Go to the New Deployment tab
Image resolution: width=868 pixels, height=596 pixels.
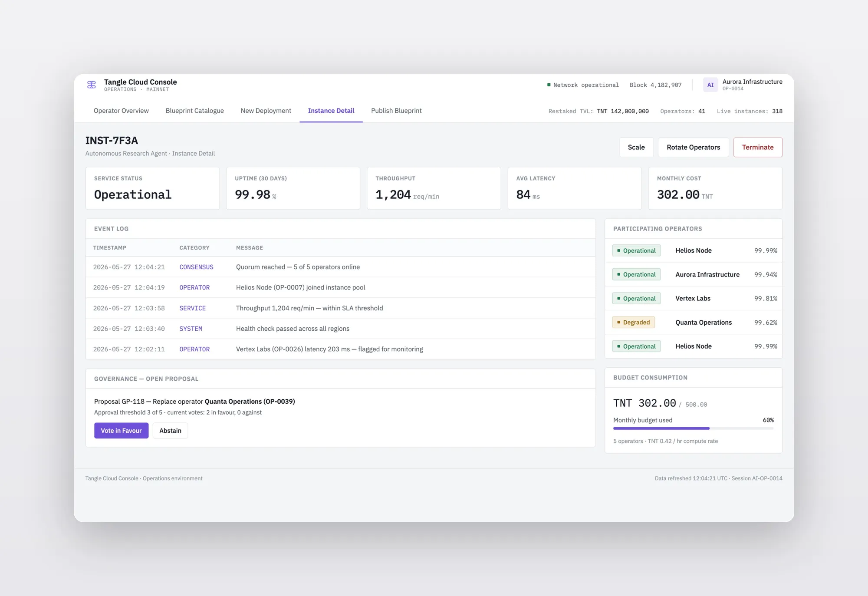(266, 111)
